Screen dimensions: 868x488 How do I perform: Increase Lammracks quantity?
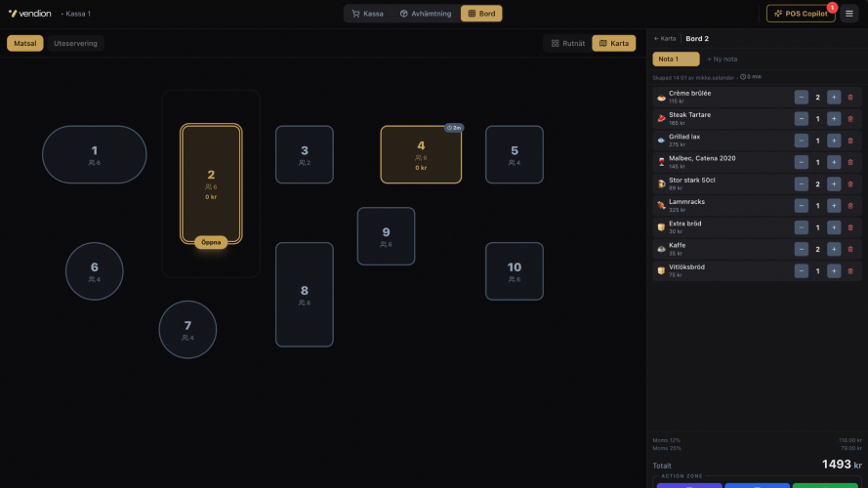[x=834, y=205]
